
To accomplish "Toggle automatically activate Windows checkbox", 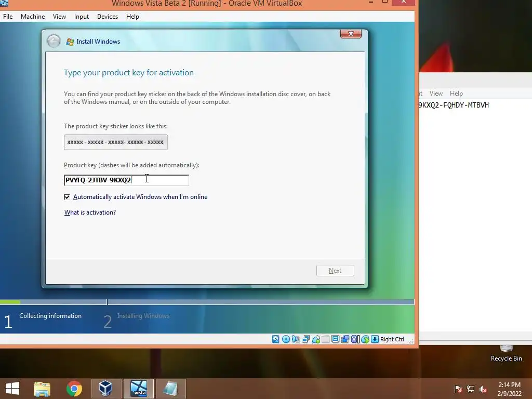I will point(67,197).
